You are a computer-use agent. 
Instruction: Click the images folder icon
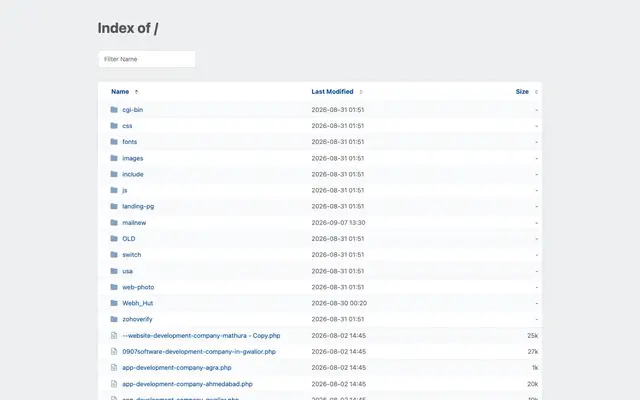[x=114, y=158]
